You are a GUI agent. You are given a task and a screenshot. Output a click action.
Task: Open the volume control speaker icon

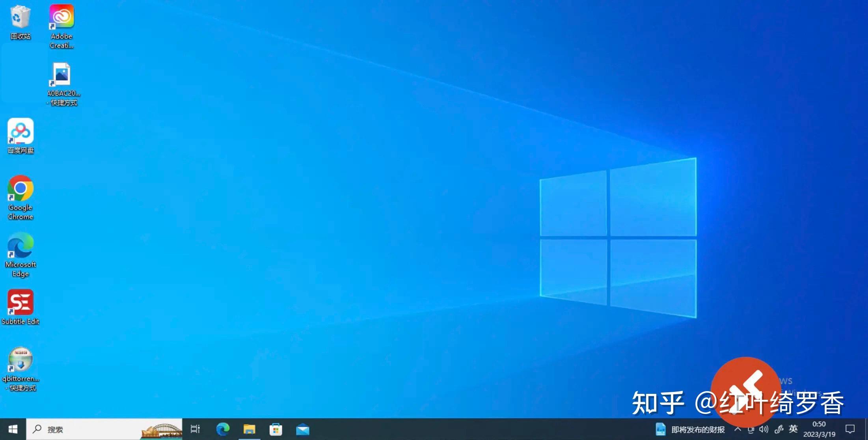(x=764, y=429)
